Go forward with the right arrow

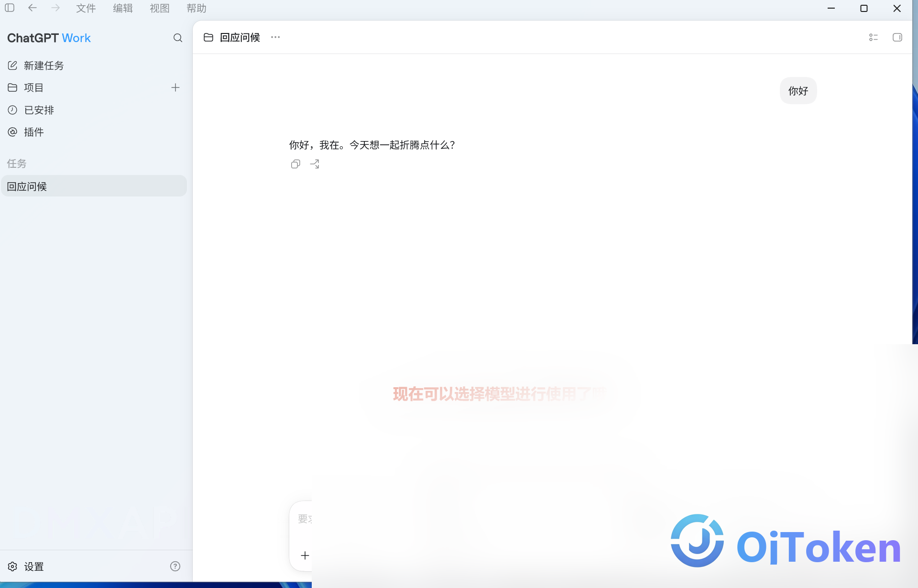pyautogui.click(x=55, y=8)
